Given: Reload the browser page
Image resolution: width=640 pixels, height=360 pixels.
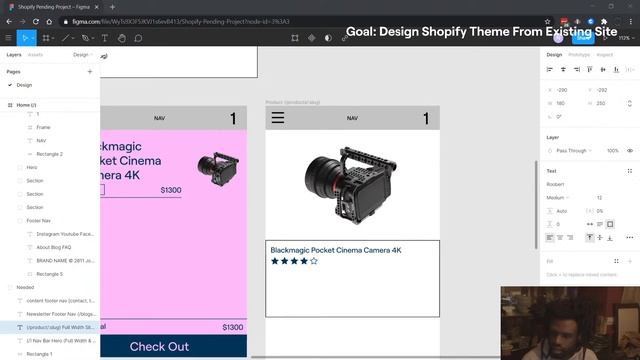Looking at the screenshot, I should pyautogui.click(x=36, y=21).
